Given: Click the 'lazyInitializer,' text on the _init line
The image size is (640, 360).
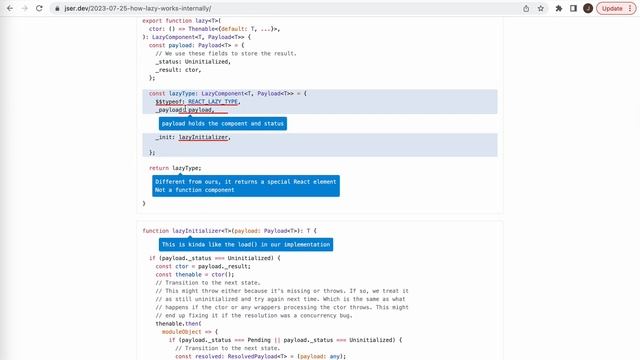Looking at the screenshot, I should pos(204,137).
